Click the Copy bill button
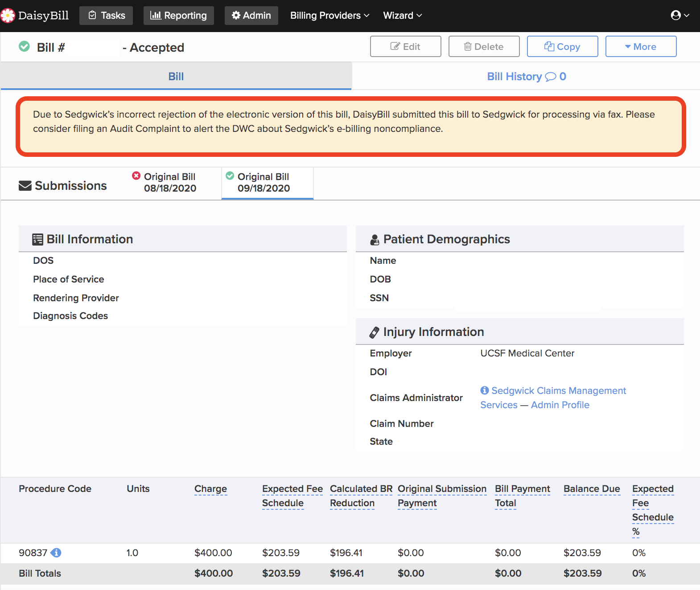The width and height of the screenshot is (700, 590). pyautogui.click(x=562, y=46)
